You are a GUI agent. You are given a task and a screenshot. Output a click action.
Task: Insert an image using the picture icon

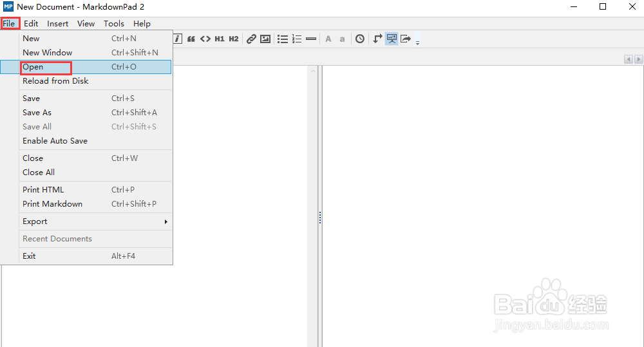pyautogui.click(x=266, y=39)
